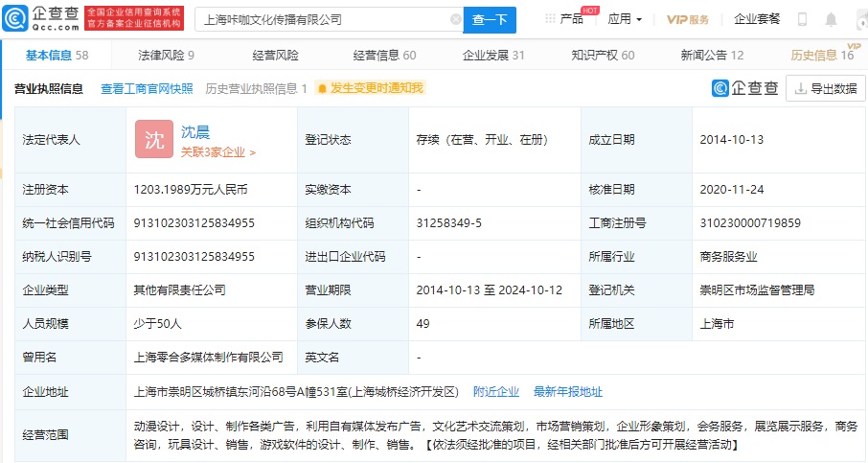
Task: Expand 关联3家企业 link
Action: click(218, 152)
